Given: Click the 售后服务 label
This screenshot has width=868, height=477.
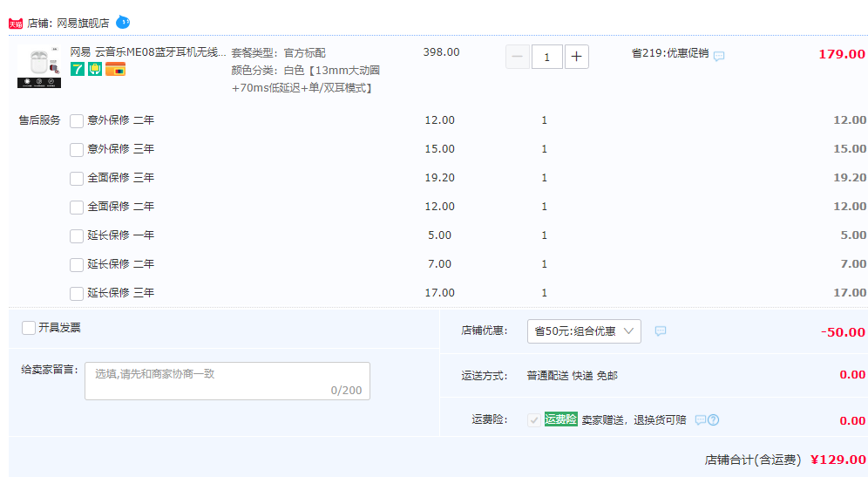Looking at the screenshot, I should click(x=39, y=120).
